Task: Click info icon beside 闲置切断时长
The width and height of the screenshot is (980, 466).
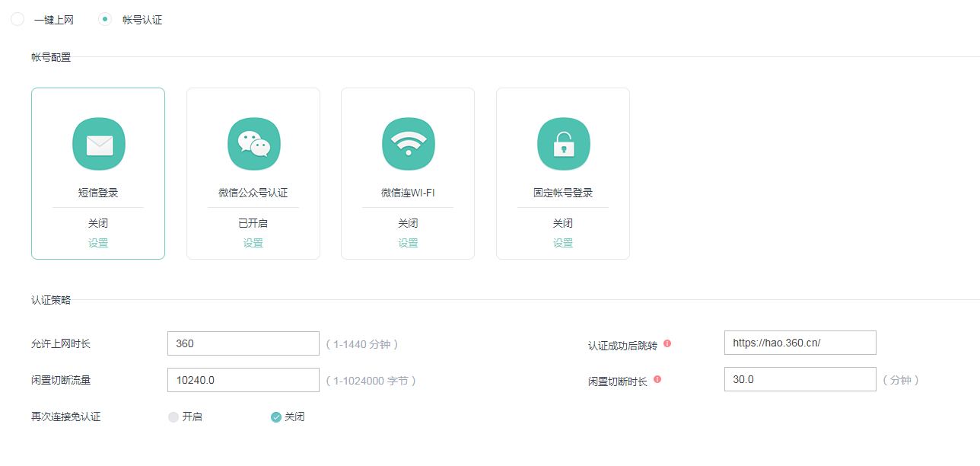Action: tap(658, 378)
